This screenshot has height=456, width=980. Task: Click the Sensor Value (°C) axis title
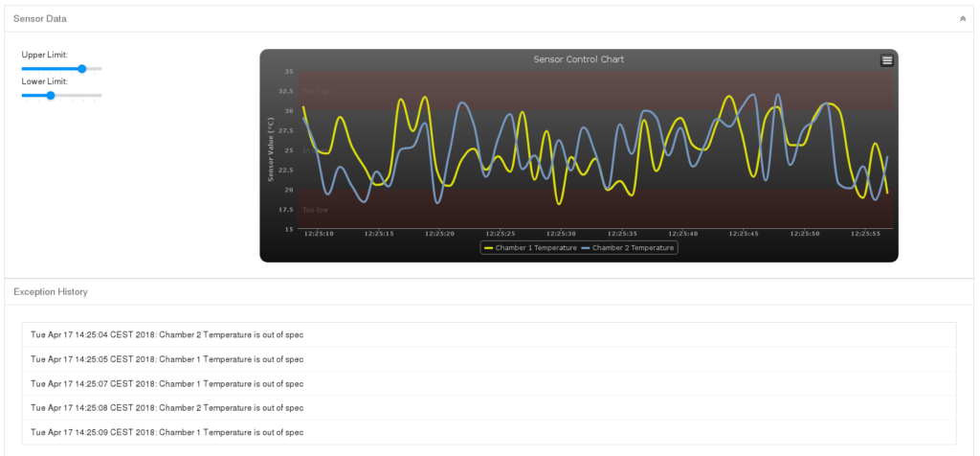click(272, 149)
